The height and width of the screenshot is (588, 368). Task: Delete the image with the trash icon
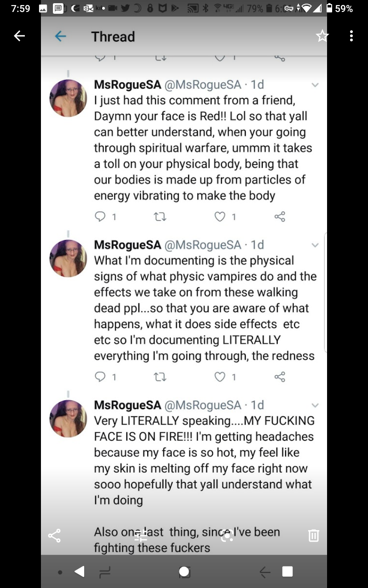314,535
